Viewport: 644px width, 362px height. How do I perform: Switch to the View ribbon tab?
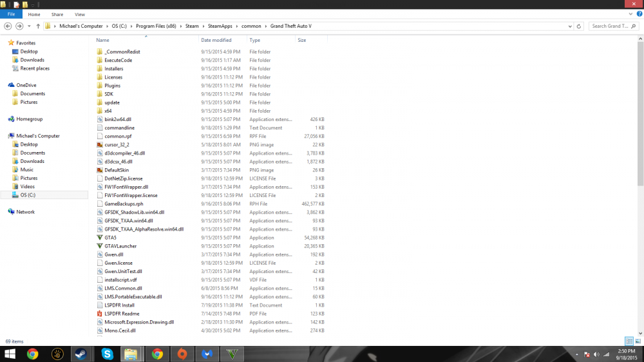[80, 14]
